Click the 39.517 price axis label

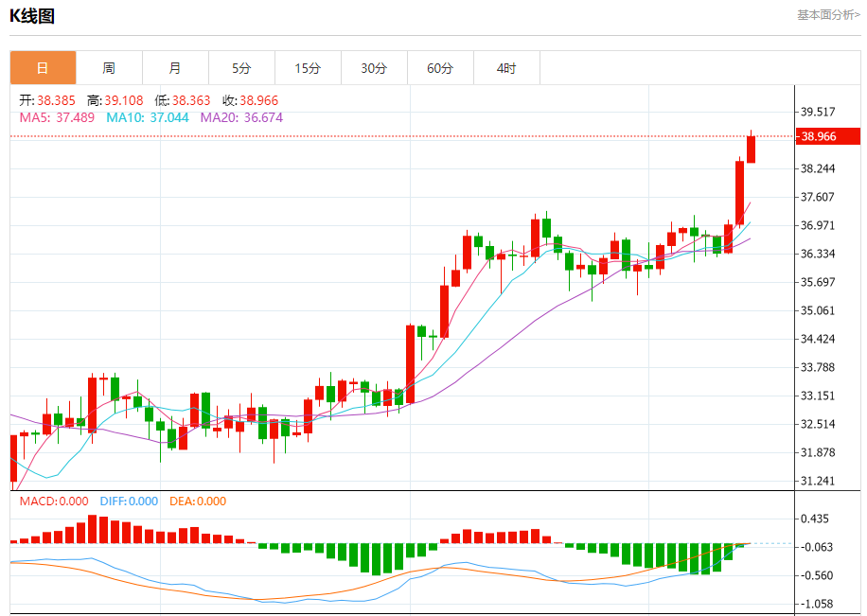[818, 112]
